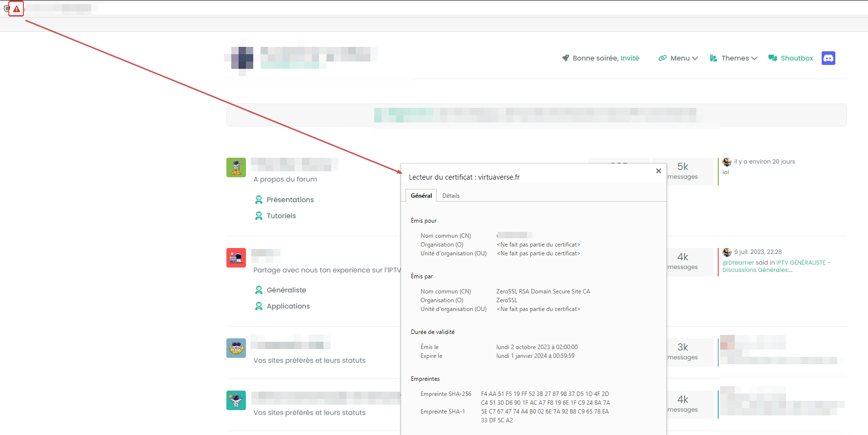
Task: Expand the Menu dropdown
Action: (x=678, y=58)
